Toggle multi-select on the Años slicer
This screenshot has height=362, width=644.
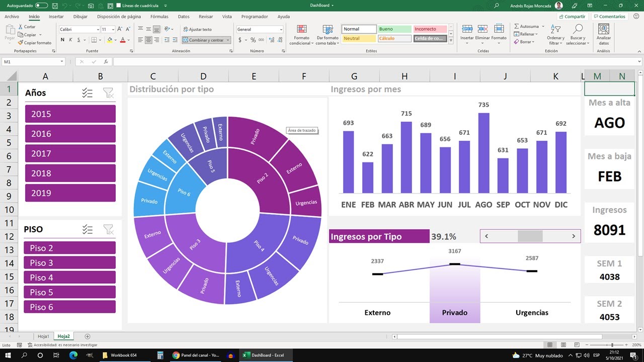point(88,93)
